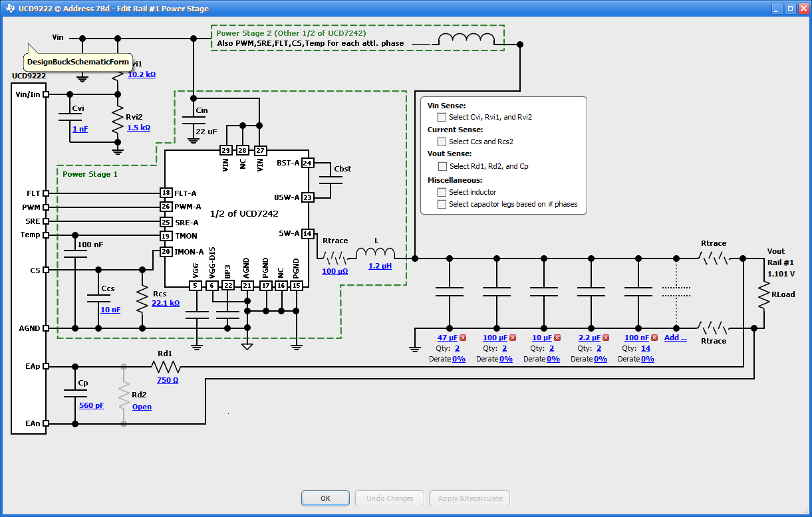Change Qty of the 100 µF capacitor

[504, 348]
